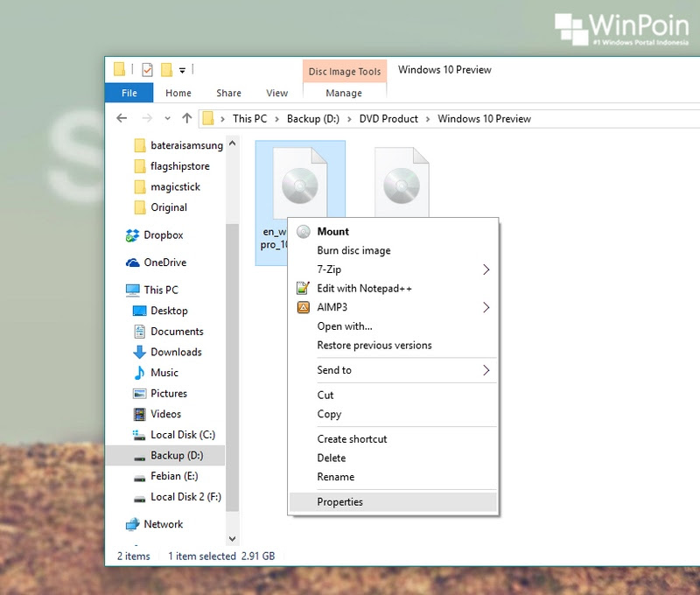Expand the AIMP3 submenu arrow
The width and height of the screenshot is (700, 595).
[x=486, y=307]
